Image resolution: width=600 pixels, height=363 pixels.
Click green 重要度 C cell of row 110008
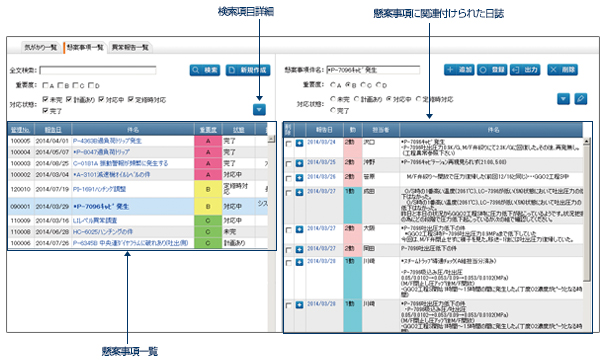(x=208, y=231)
